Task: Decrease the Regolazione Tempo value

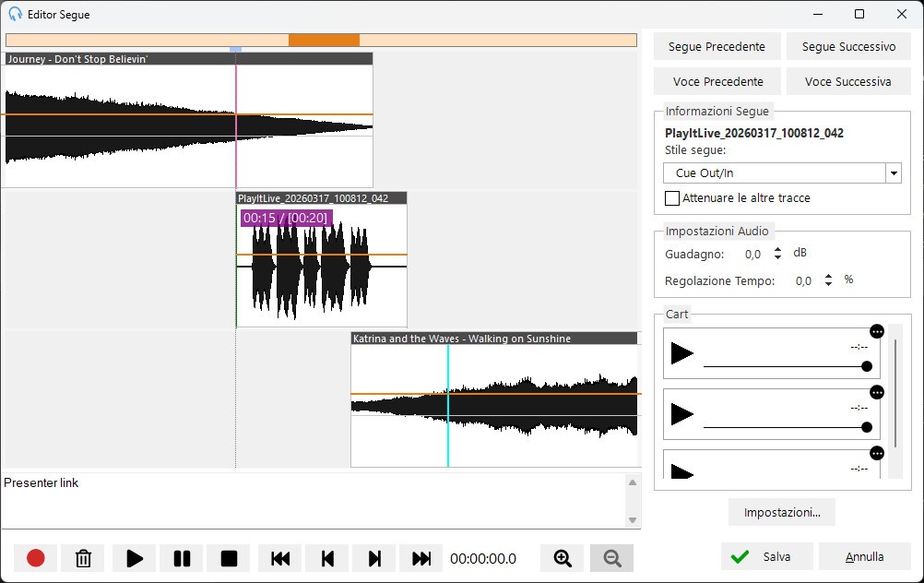Action: click(x=828, y=283)
